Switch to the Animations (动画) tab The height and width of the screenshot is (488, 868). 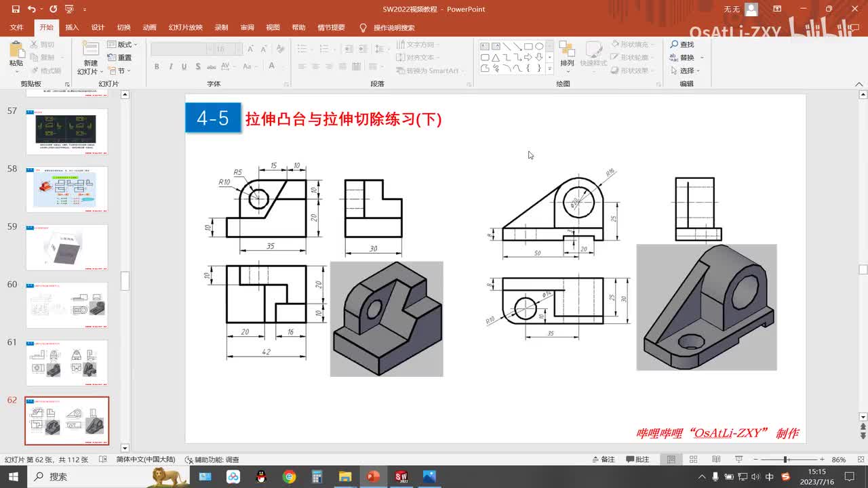[x=149, y=28]
